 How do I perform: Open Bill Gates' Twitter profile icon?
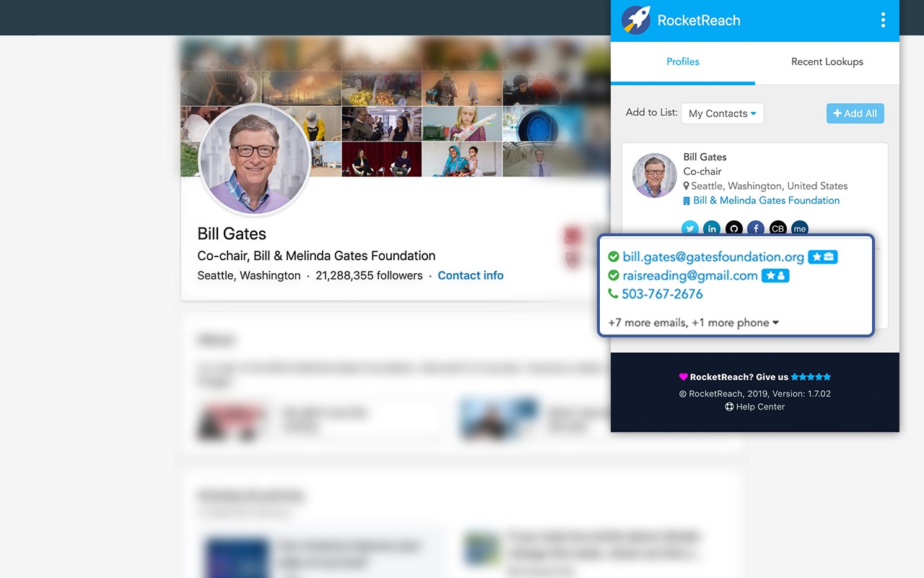(x=690, y=228)
